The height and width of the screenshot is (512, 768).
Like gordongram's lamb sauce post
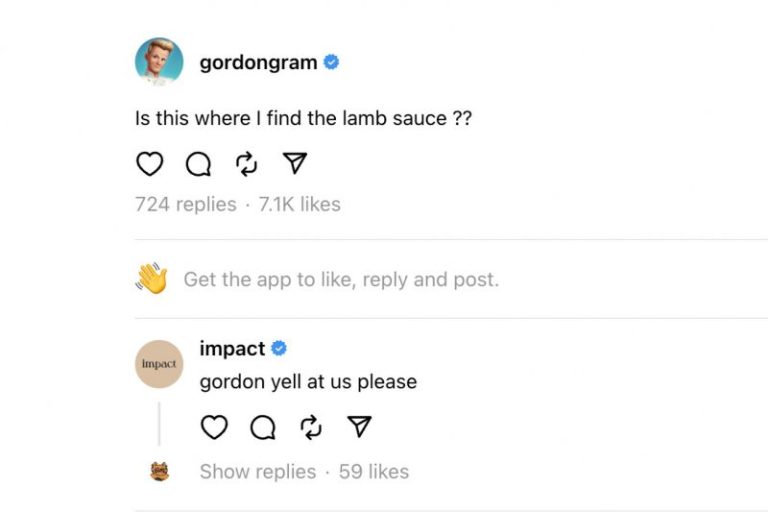click(x=149, y=164)
